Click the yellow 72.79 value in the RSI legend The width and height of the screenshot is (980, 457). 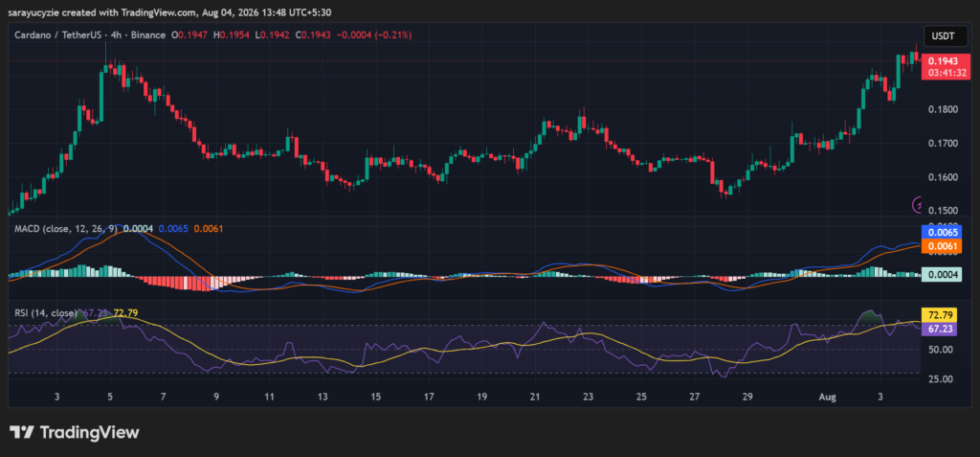[125, 312]
